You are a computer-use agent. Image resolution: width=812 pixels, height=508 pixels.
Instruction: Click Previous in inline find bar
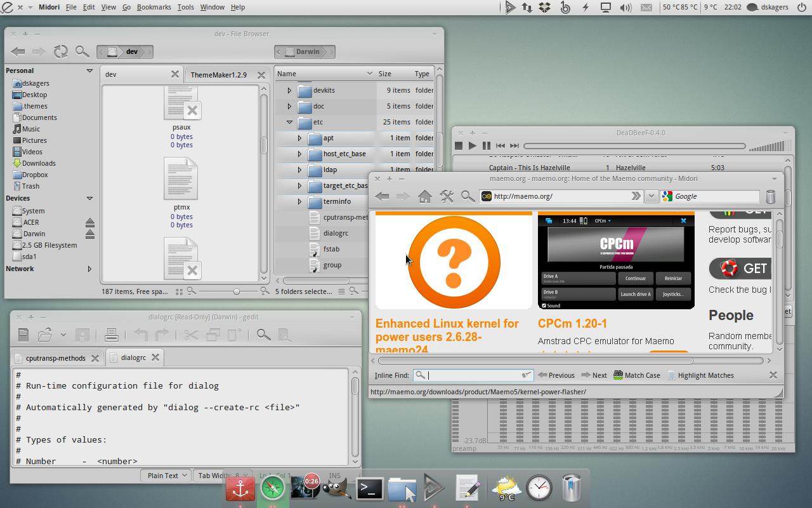click(556, 375)
